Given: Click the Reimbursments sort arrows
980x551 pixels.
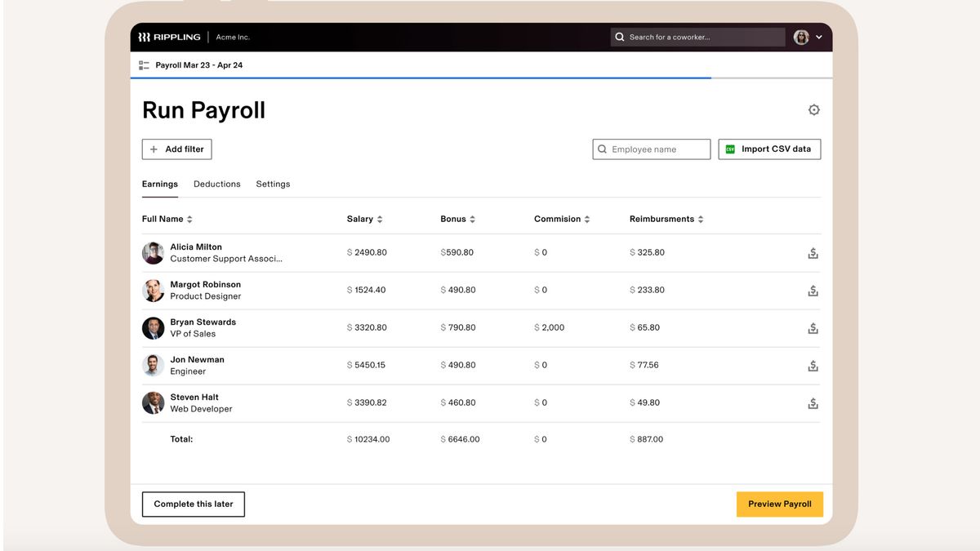Looking at the screenshot, I should click(700, 219).
